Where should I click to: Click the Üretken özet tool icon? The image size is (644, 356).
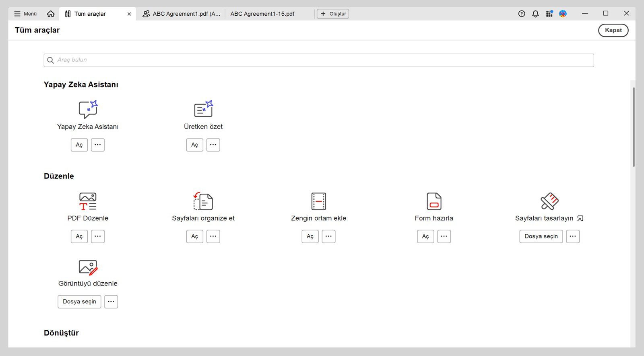click(x=203, y=109)
